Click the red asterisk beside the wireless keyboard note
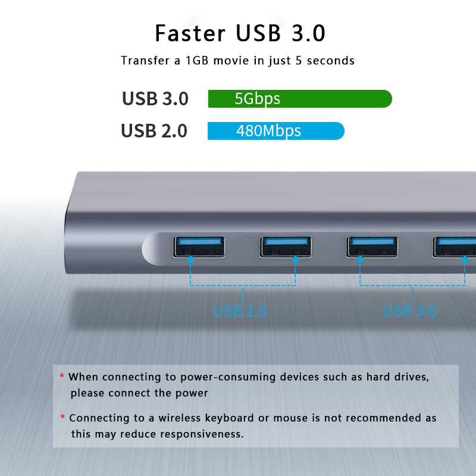Viewport: 476px width, 476px height. coord(62,417)
